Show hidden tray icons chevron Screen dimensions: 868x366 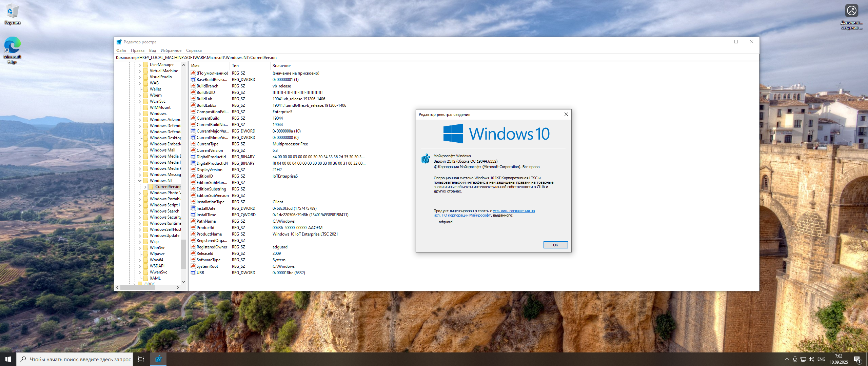click(787, 359)
